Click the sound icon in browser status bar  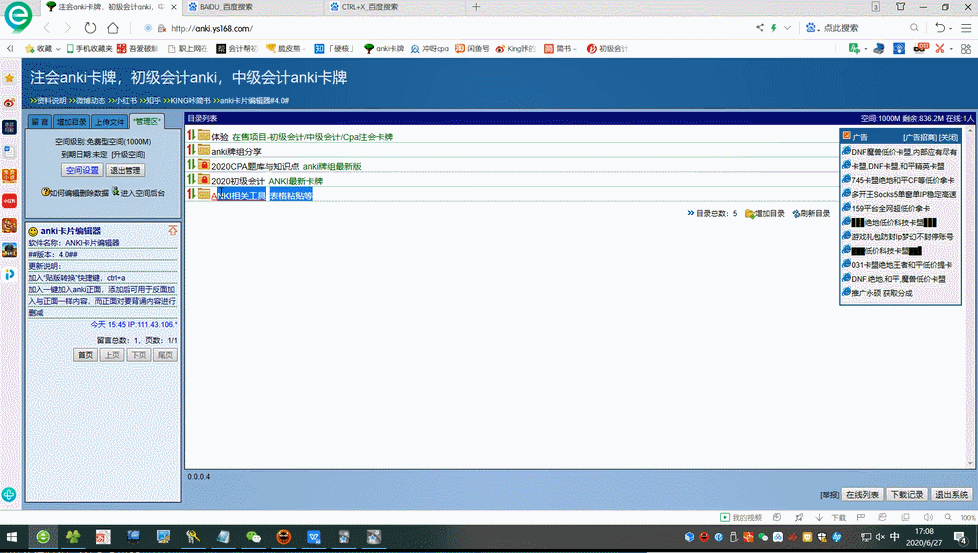(927, 517)
